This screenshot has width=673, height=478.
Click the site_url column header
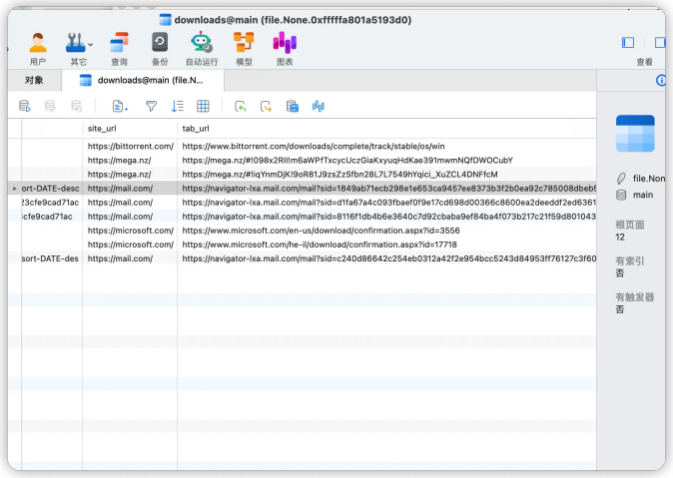click(103, 129)
